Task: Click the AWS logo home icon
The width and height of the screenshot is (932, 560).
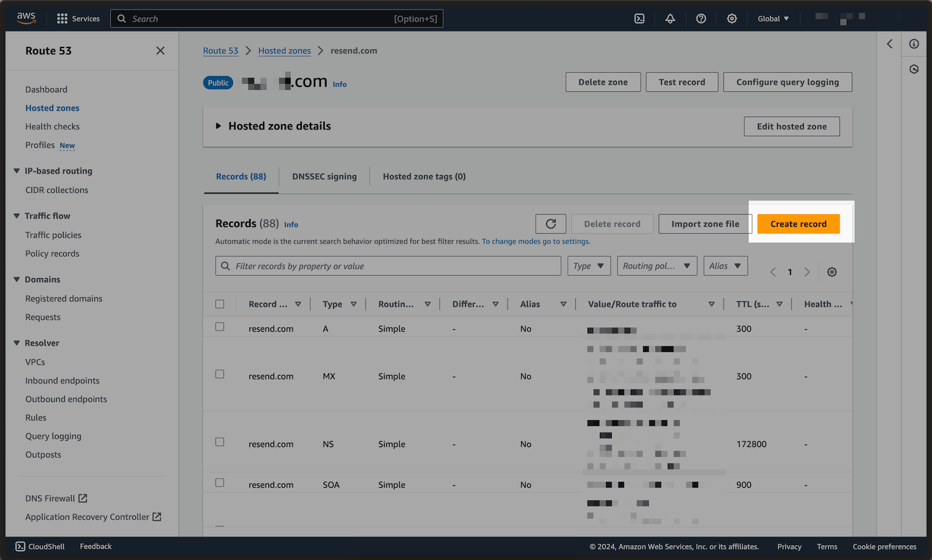Action: [26, 19]
